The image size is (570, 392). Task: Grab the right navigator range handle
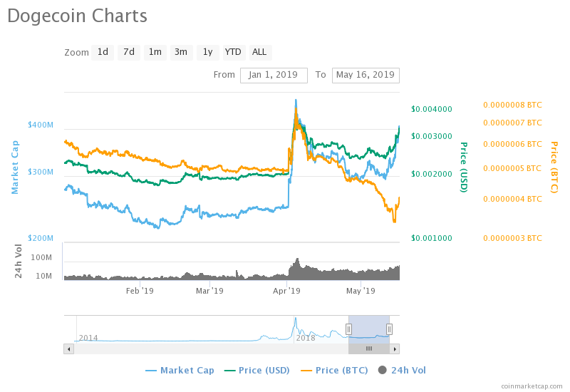coord(389,329)
